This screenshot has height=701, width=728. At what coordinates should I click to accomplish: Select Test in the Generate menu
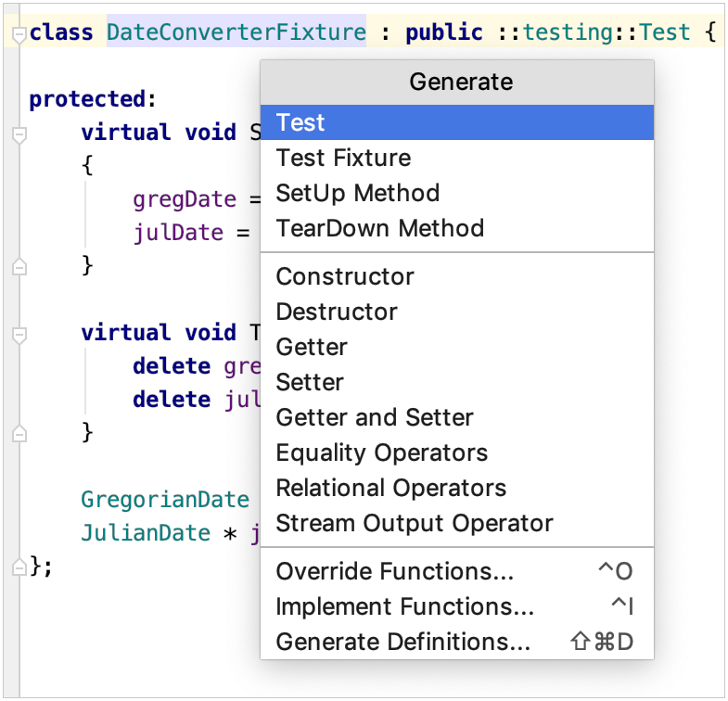[457, 122]
